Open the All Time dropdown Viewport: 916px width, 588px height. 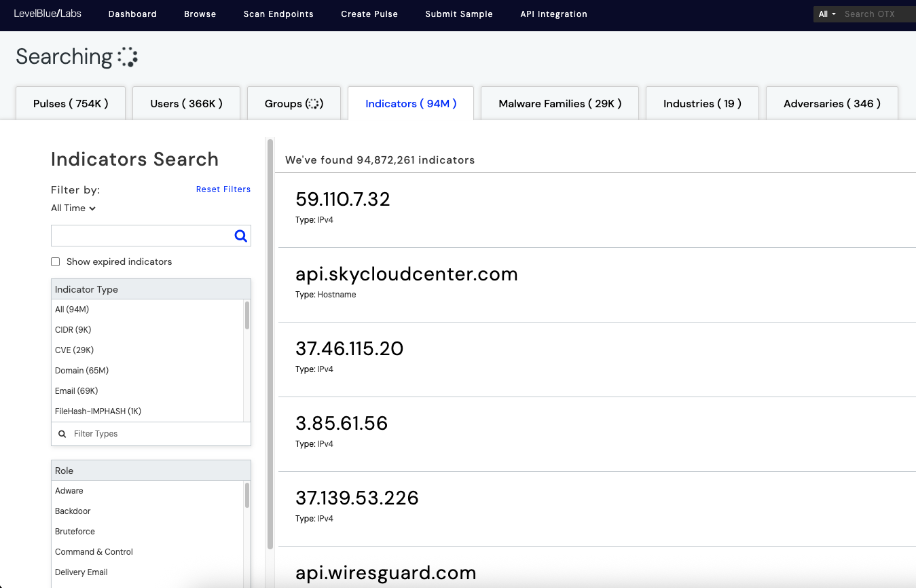73,208
